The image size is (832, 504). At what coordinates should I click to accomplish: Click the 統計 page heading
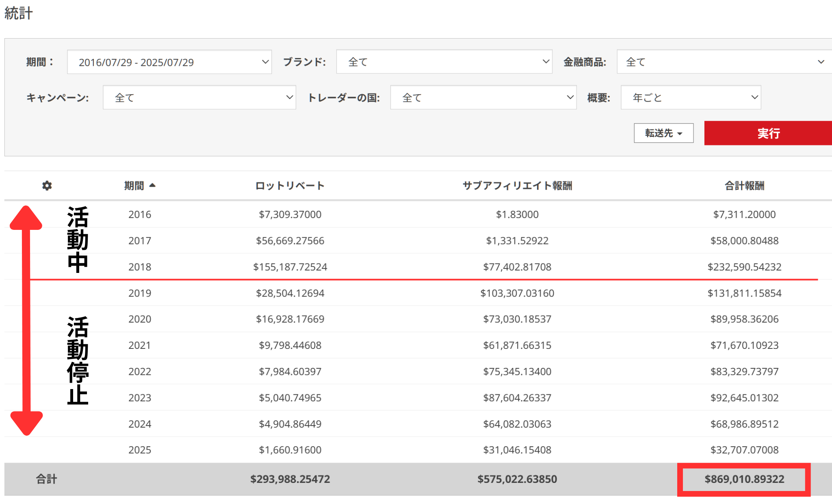pyautogui.click(x=18, y=13)
